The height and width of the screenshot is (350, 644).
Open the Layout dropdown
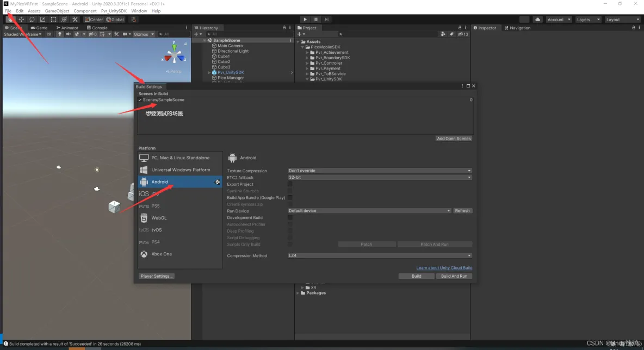[x=622, y=19]
